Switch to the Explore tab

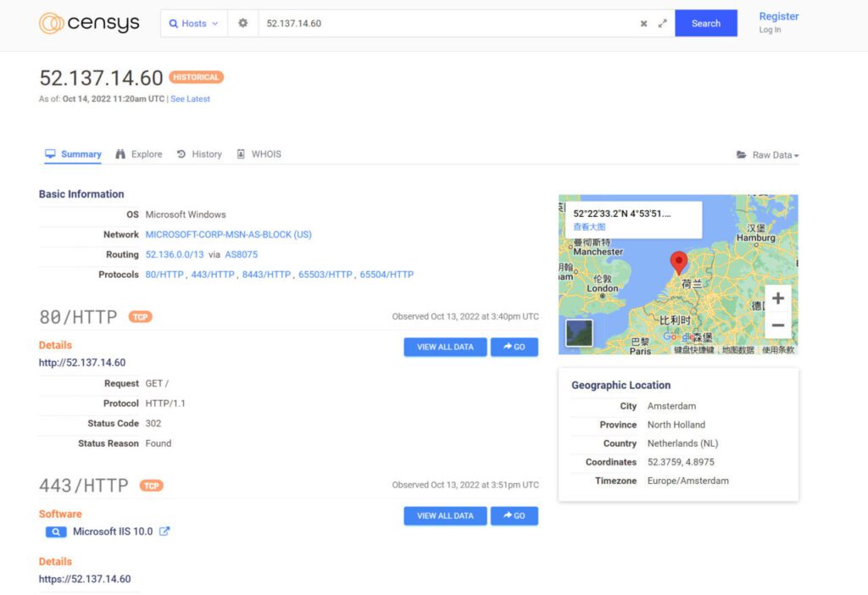pos(139,154)
